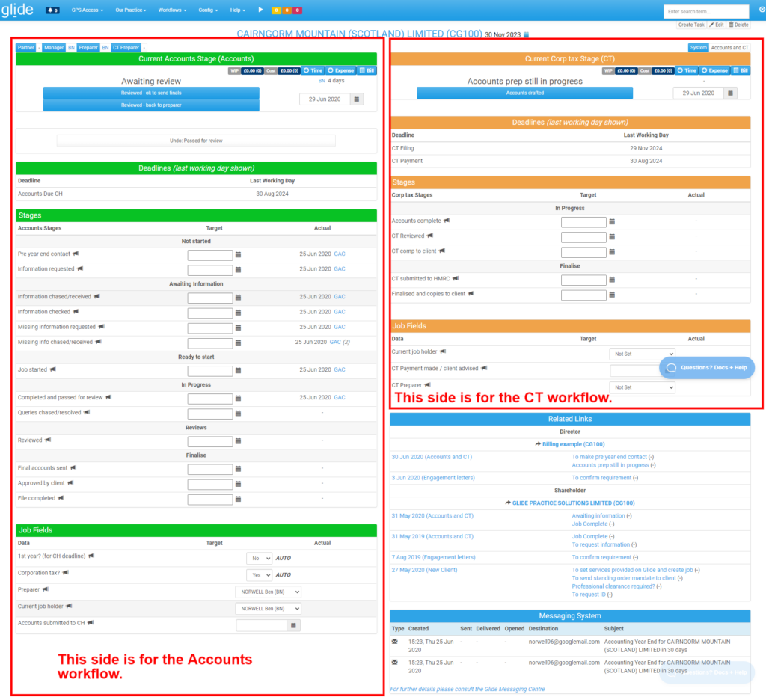Click the play icon in the top bar
766x700 pixels.
(260, 10)
